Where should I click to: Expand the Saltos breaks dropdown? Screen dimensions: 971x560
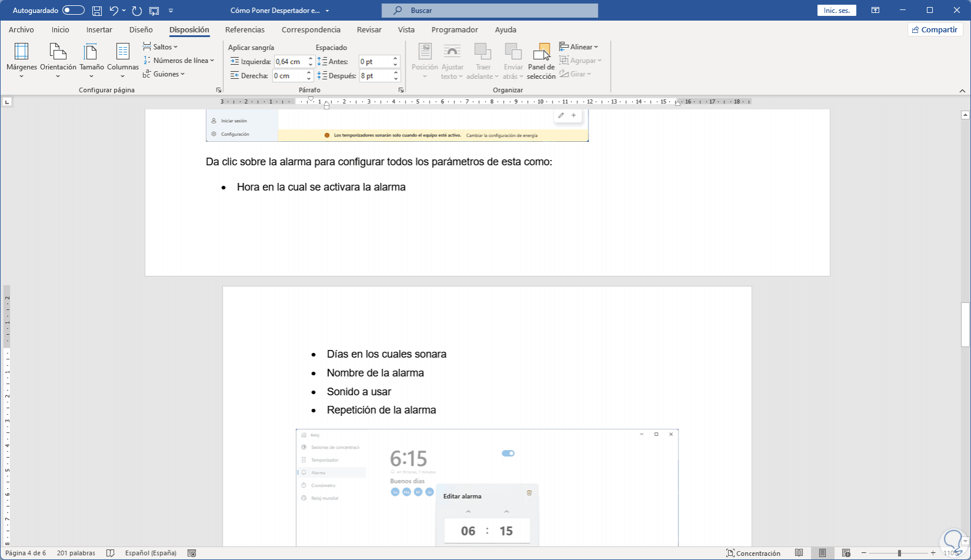click(x=160, y=47)
